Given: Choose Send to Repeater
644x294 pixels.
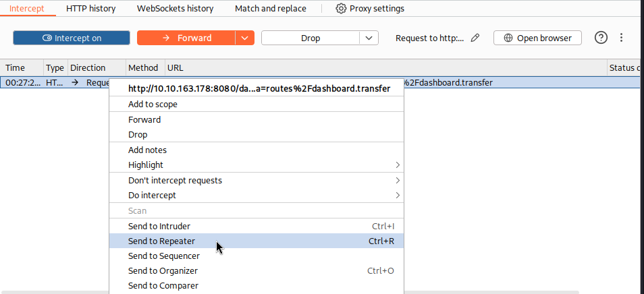Looking at the screenshot, I should (x=257, y=241).
